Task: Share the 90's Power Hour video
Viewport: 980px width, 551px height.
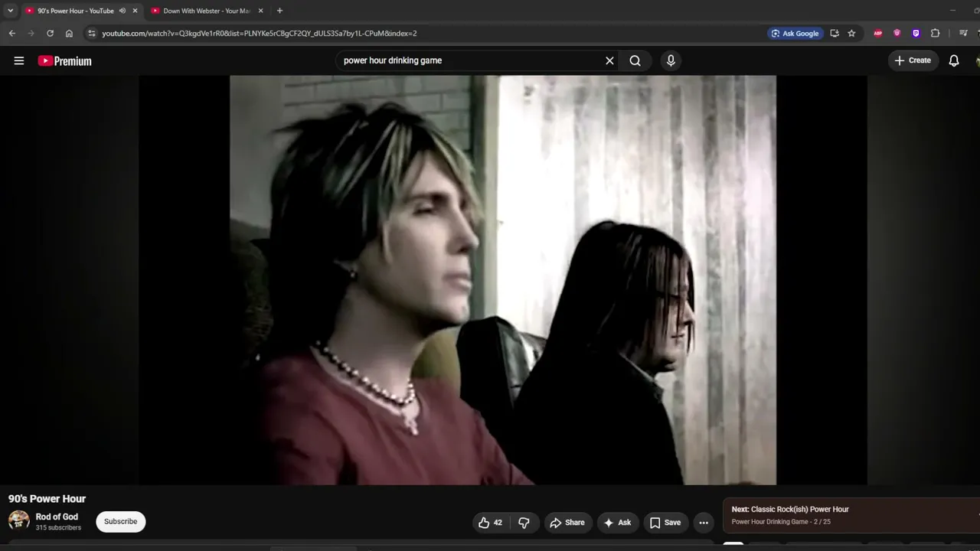Action: (x=567, y=523)
